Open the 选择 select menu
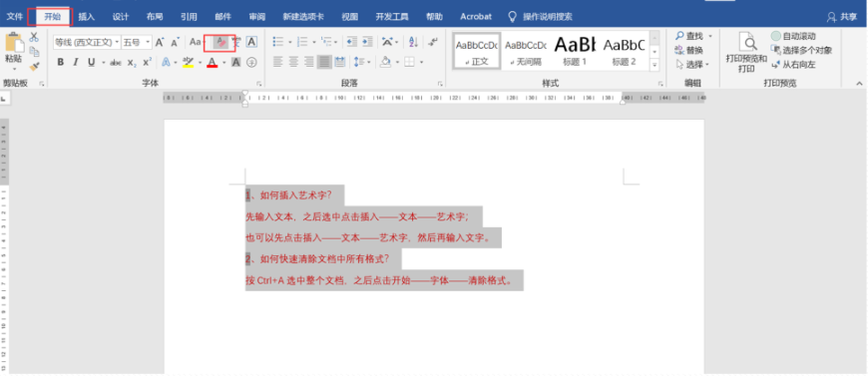 coord(692,65)
